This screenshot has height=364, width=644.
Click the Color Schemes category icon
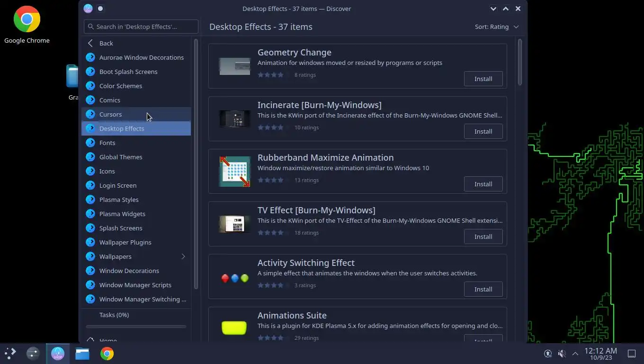90,86
